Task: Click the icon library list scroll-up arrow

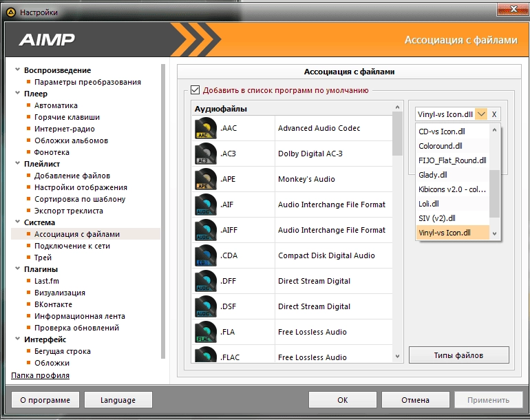Action: tap(494, 130)
